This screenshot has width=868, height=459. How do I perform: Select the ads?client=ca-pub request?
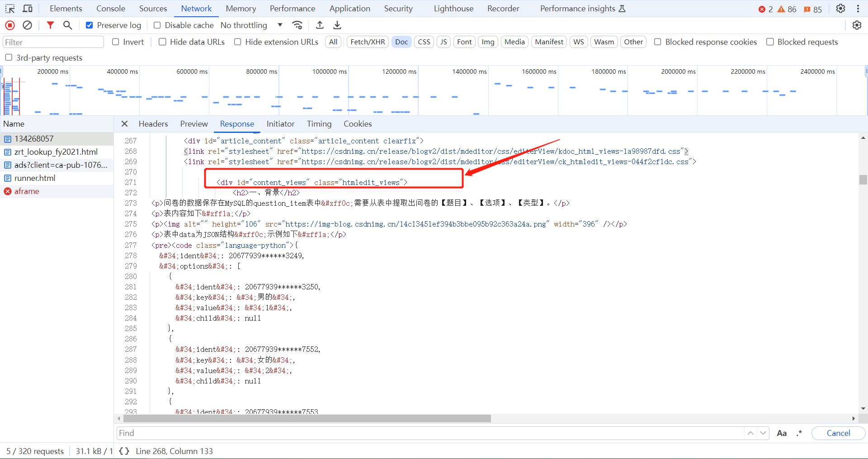click(x=57, y=165)
